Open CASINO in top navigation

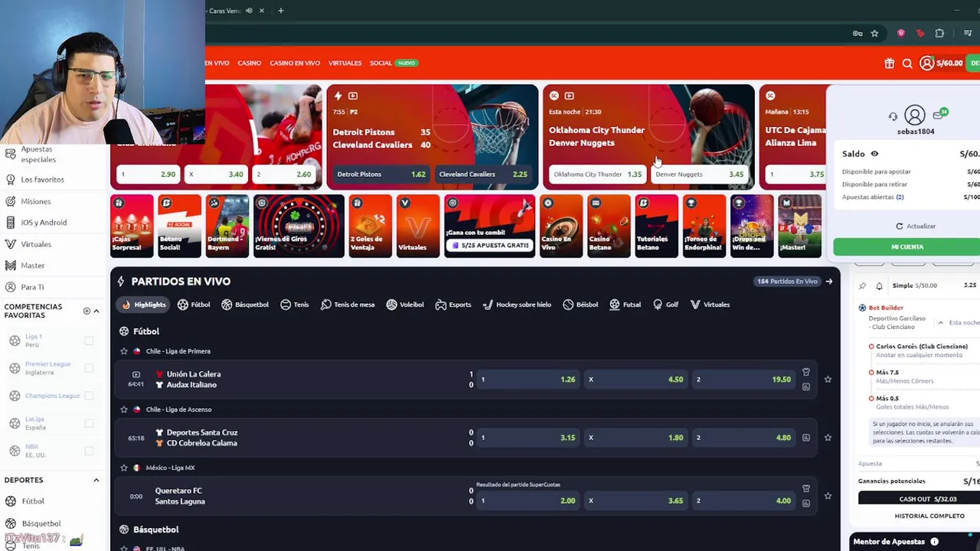coord(249,64)
